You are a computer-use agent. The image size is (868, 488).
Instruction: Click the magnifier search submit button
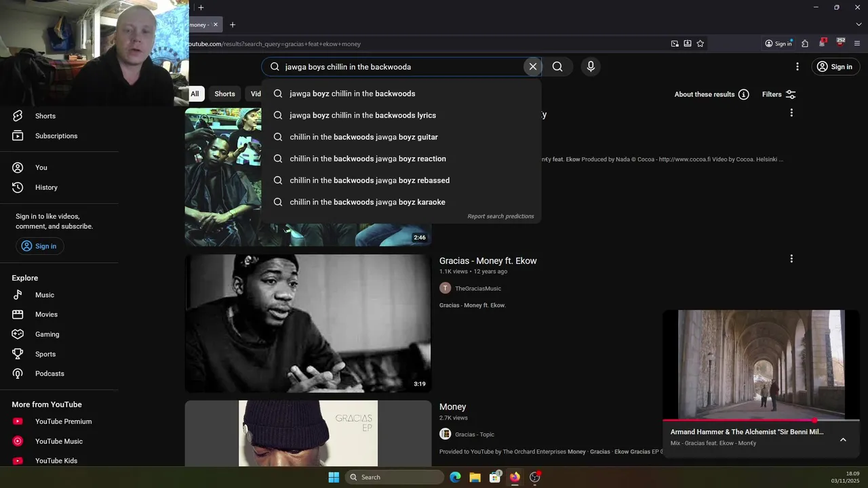coord(557,66)
